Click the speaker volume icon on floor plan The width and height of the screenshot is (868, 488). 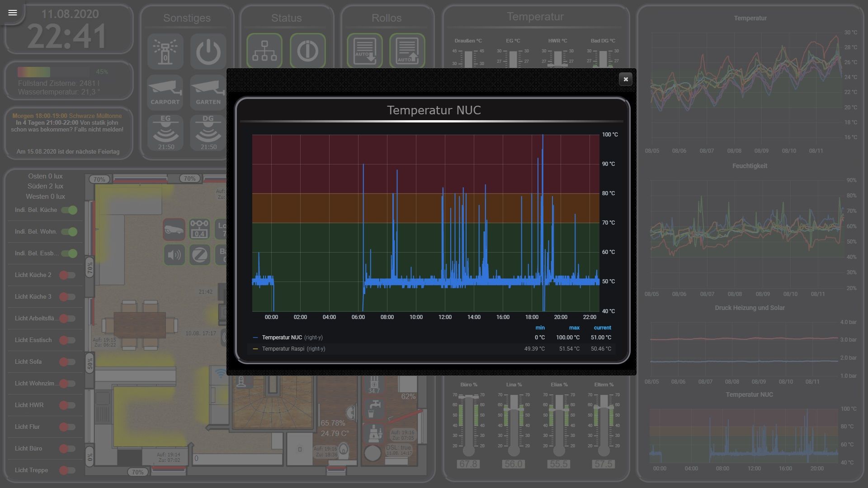[174, 255]
